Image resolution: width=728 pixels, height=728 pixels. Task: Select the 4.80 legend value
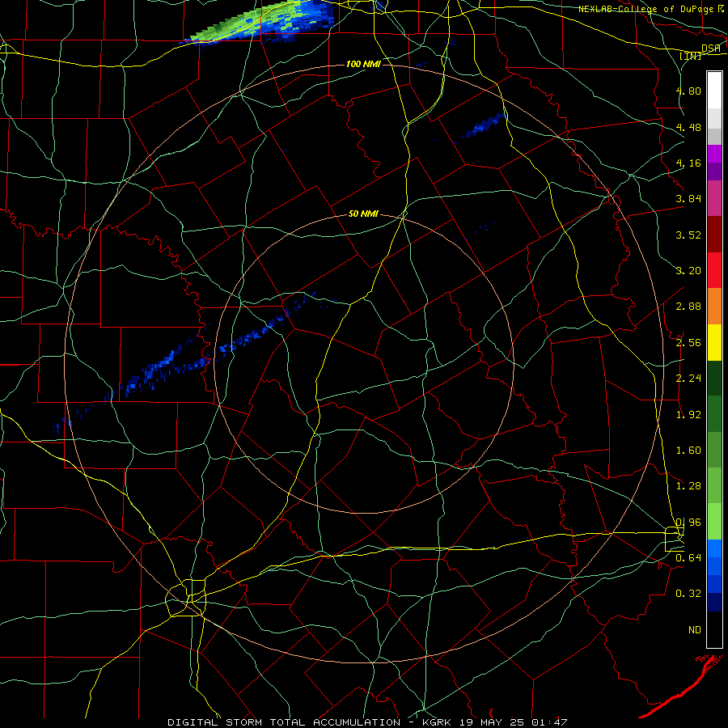pyautogui.click(x=688, y=91)
